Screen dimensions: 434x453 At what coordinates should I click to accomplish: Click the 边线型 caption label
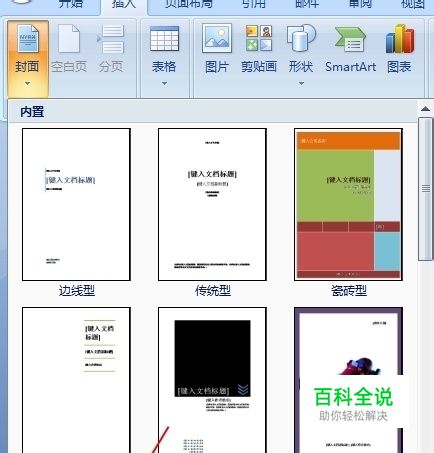(x=77, y=291)
